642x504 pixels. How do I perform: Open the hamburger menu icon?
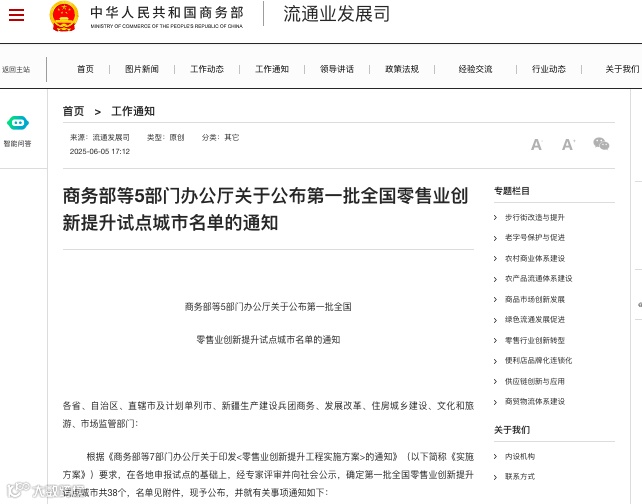[16, 15]
